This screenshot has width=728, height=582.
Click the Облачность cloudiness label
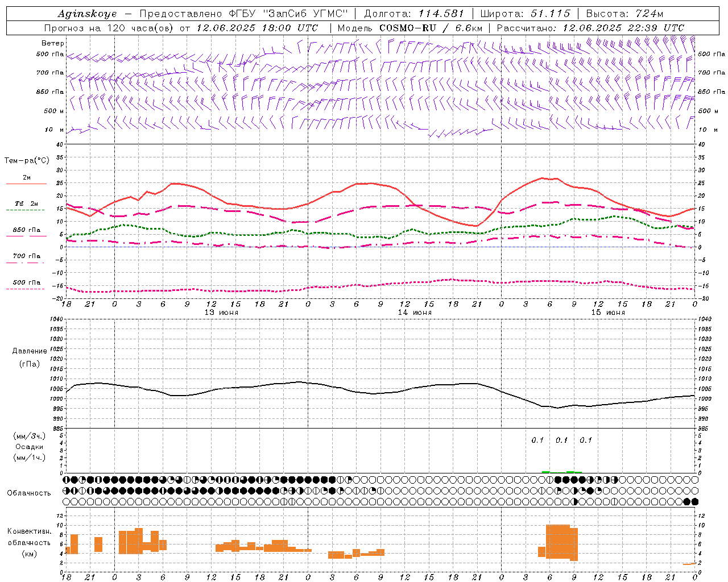coord(29,493)
